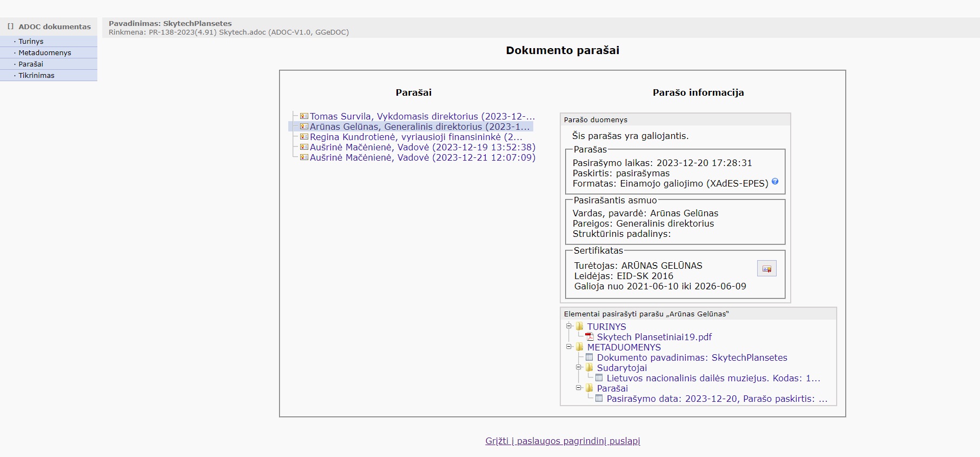Follow the Grįžti į paslaugos pagrindinį puslapį link
The height and width of the screenshot is (457, 980).
(x=562, y=441)
